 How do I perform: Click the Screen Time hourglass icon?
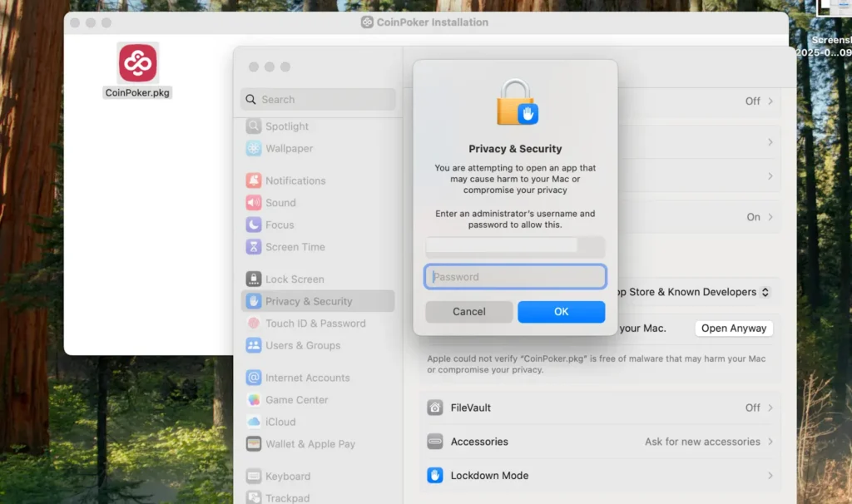pos(254,247)
